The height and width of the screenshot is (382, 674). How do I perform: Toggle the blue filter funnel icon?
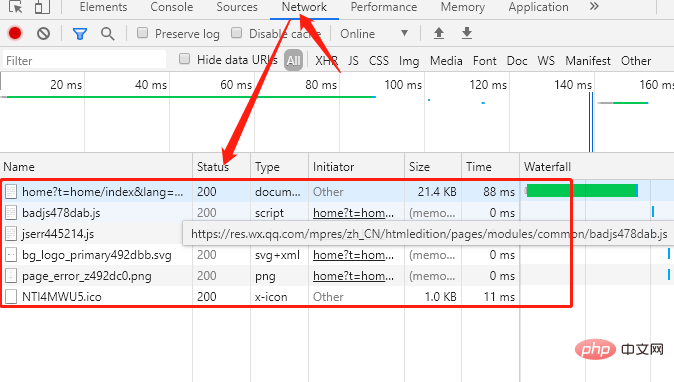click(x=80, y=34)
